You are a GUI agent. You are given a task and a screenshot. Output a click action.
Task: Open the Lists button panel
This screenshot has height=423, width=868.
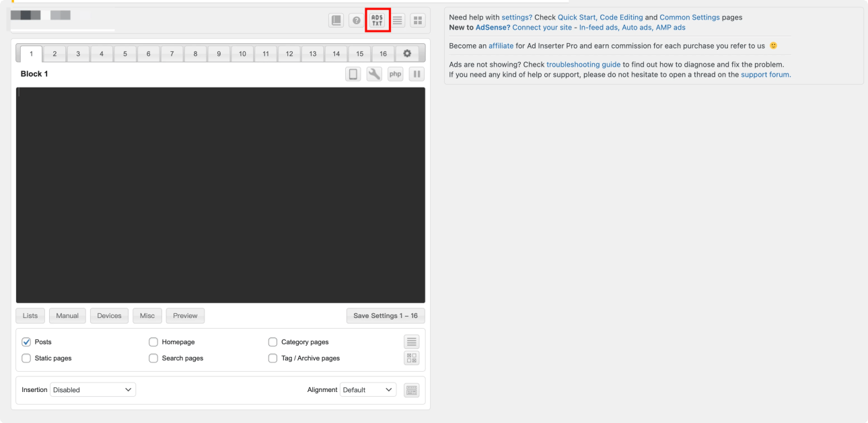(x=30, y=316)
